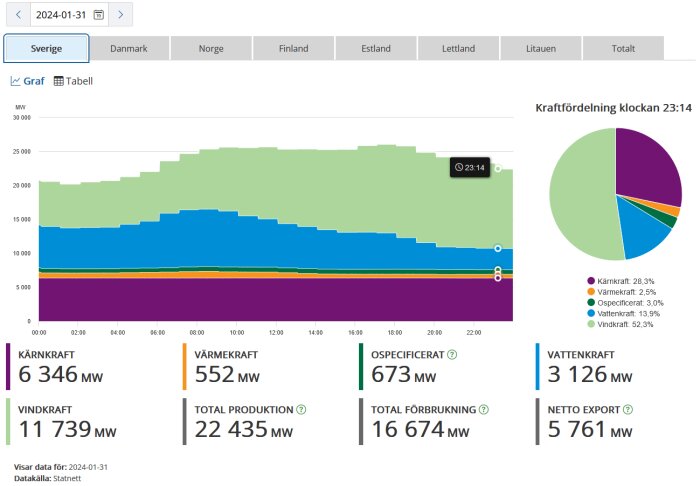Switch to the Graf view
This screenshot has height=486, width=700.
27,81
